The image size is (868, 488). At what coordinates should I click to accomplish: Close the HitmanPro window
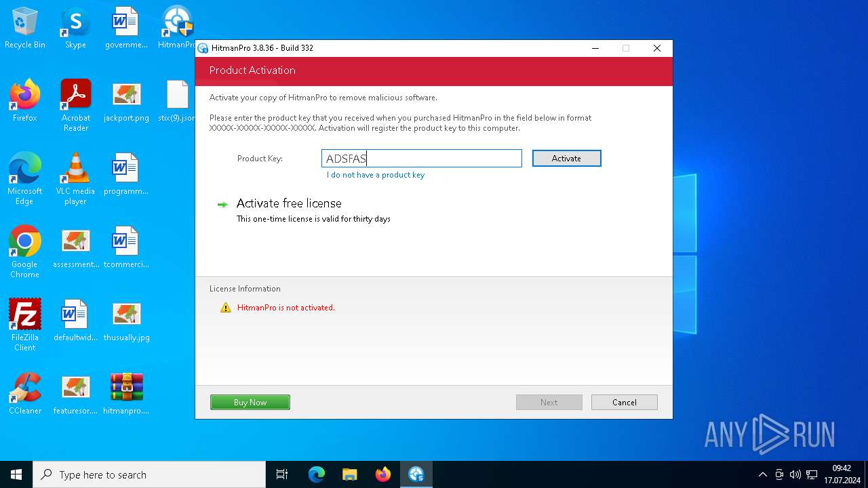(656, 48)
